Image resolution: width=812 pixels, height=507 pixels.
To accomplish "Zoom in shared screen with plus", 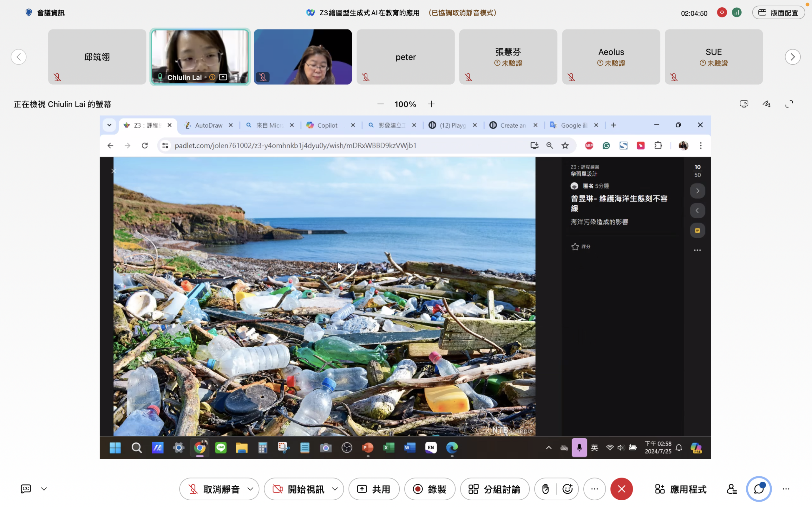I will 431,104.
